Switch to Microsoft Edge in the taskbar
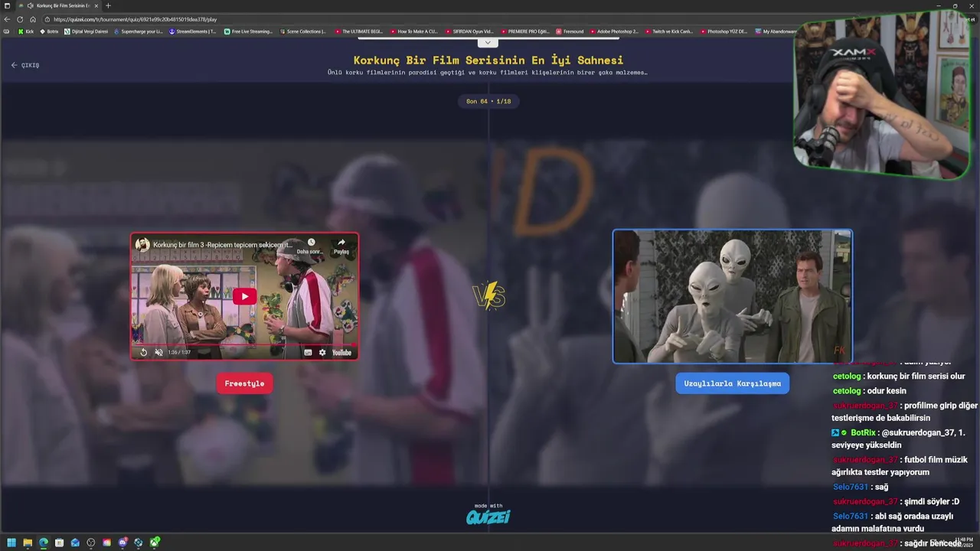Screen dimensions: 980x551 (44, 543)
